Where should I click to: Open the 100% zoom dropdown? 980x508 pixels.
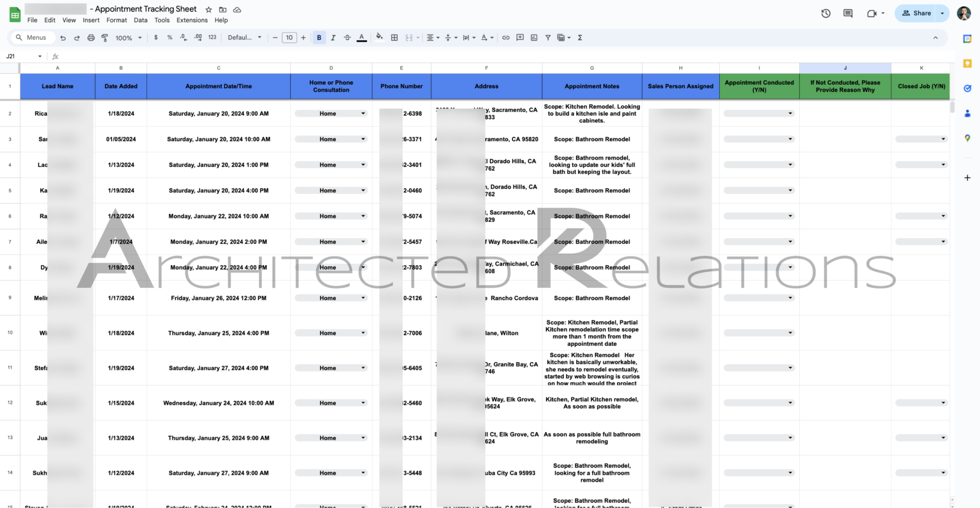pos(129,38)
